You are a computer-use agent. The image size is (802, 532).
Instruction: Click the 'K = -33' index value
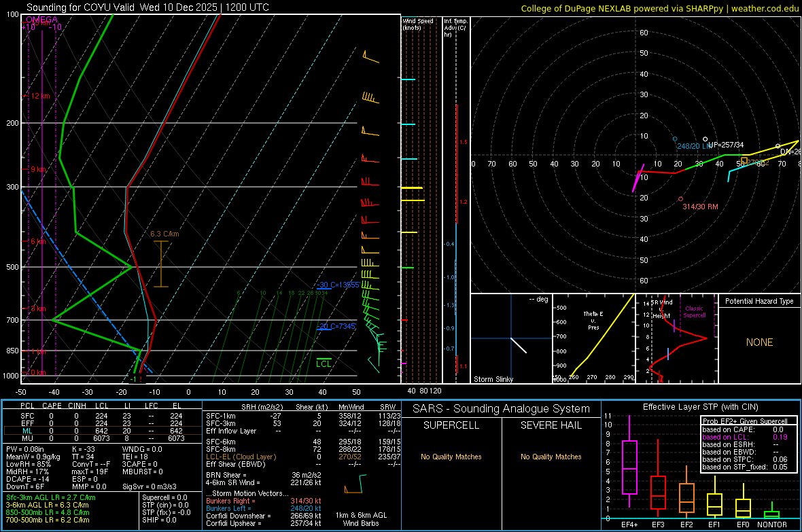[84, 449]
